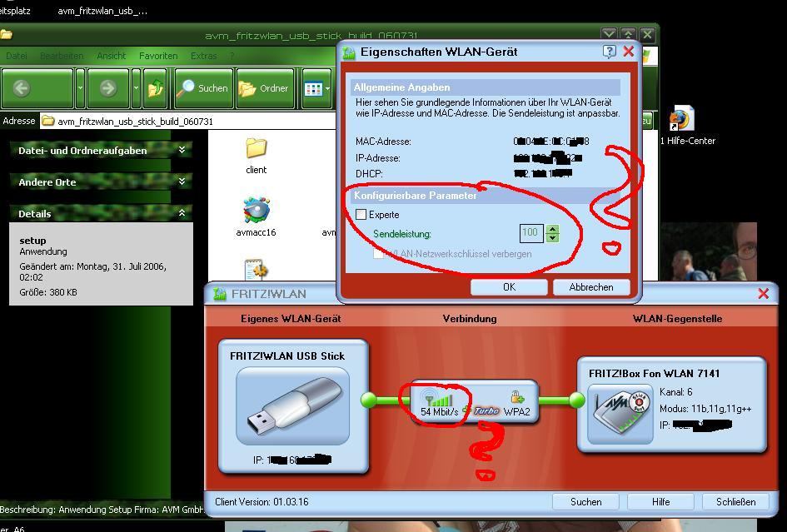The image size is (787, 532).
Task: Open the Firefox Hilfe-Center desktop shortcut
Action: click(682, 117)
